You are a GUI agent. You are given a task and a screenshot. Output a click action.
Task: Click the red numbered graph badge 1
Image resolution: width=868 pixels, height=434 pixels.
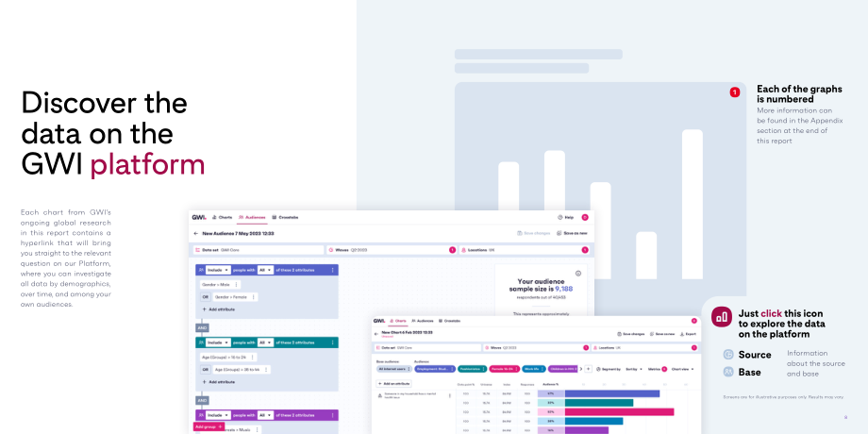[735, 92]
